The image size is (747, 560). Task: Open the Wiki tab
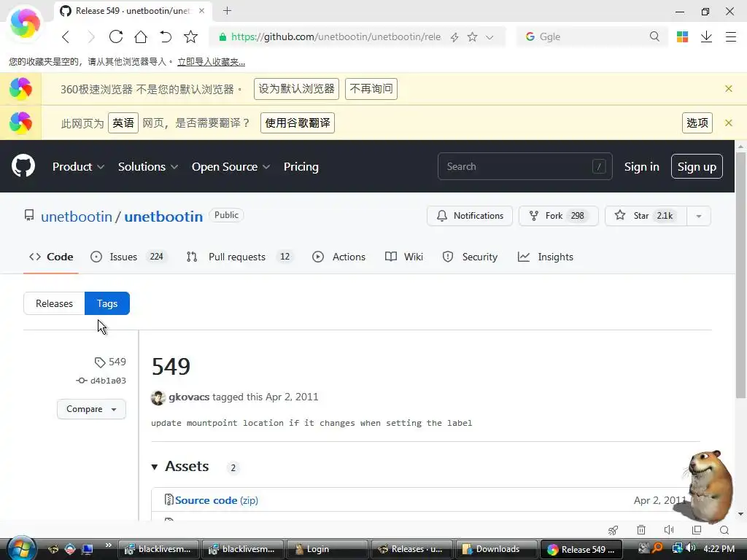pos(404,257)
